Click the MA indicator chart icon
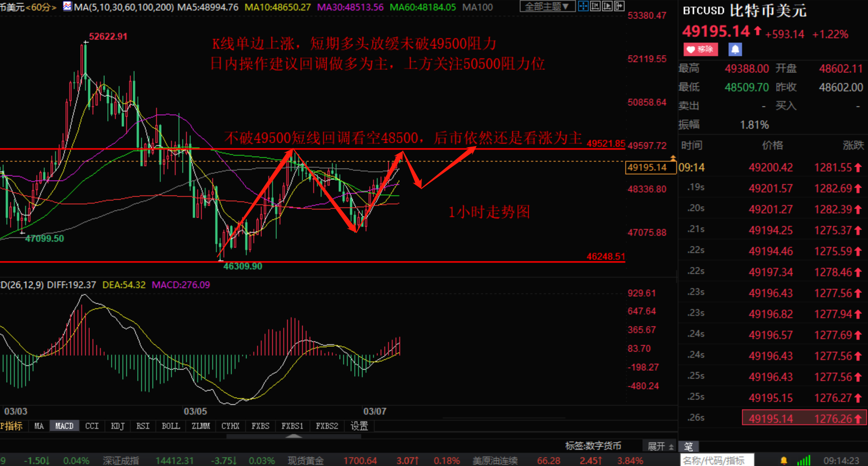Viewport: 868px width, 466px height. coord(67,6)
